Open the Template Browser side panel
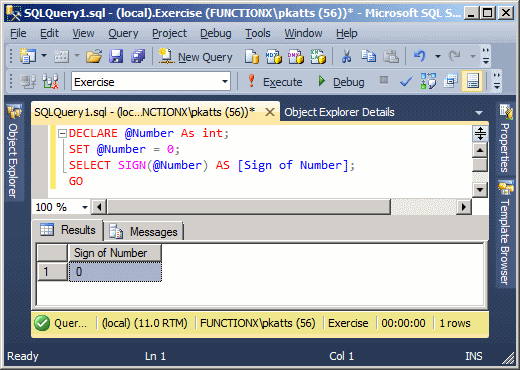The width and height of the screenshot is (520, 370). [x=505, y=233]
